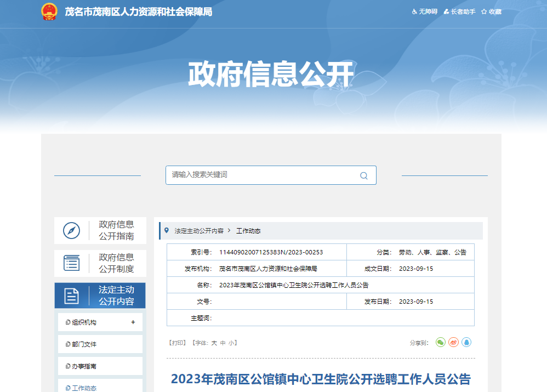Set font size to 大
Screen dimensions: 547x392
pos(214,343)
